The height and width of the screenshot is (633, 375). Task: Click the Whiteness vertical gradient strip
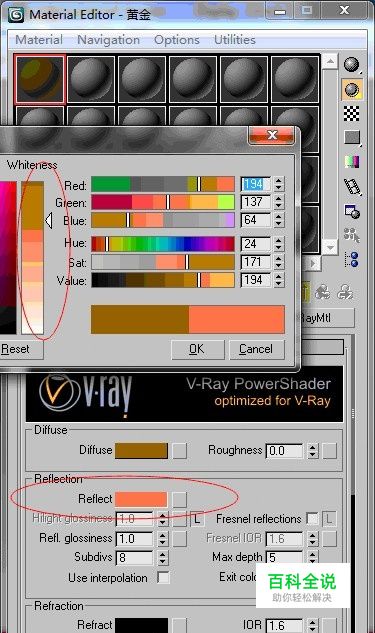[x=32, y=258]
